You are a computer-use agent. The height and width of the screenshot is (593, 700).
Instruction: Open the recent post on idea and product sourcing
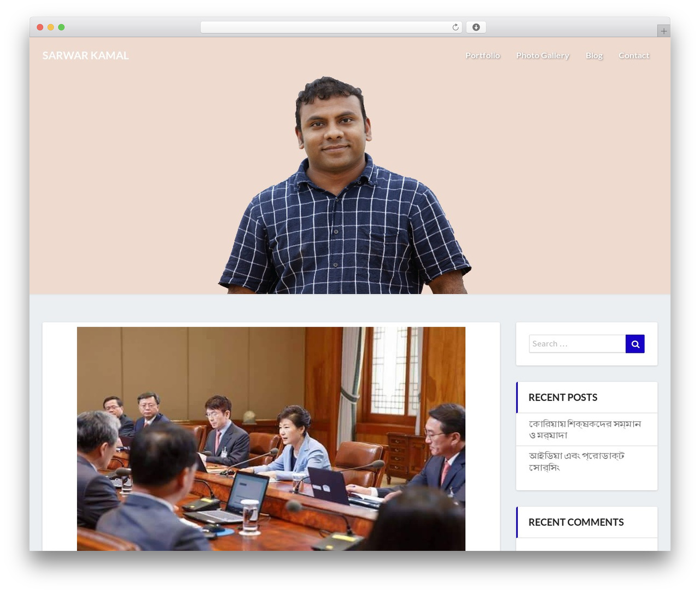pos(576,462)
